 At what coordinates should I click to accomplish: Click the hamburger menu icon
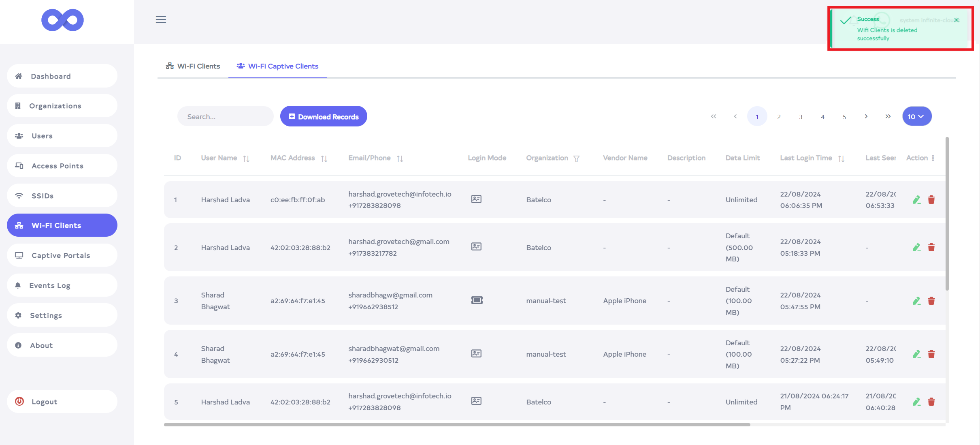point(161,19)
